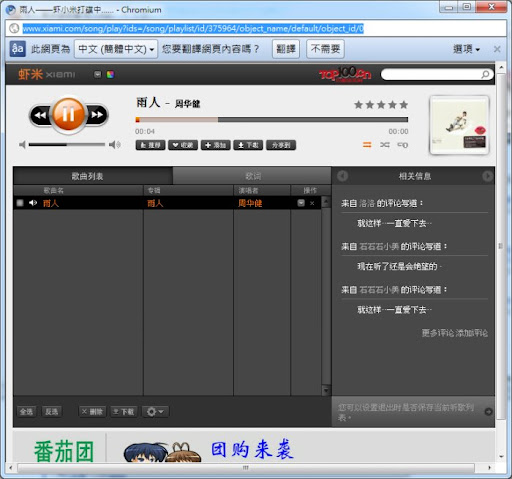512x479 pixels.
Task: Click song name 雨人 in the playlist
Action: click(51, 203)
